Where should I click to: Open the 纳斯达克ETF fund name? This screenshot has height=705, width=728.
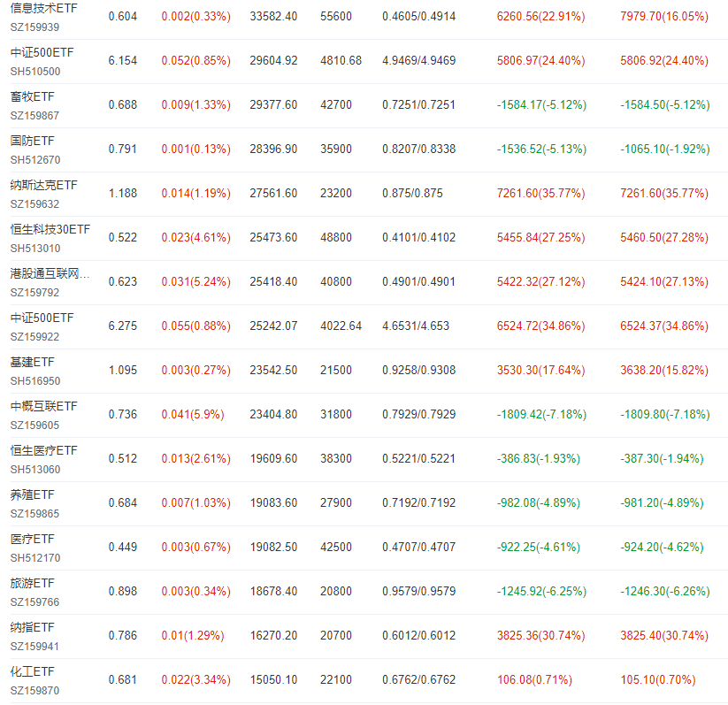[43, 185]
